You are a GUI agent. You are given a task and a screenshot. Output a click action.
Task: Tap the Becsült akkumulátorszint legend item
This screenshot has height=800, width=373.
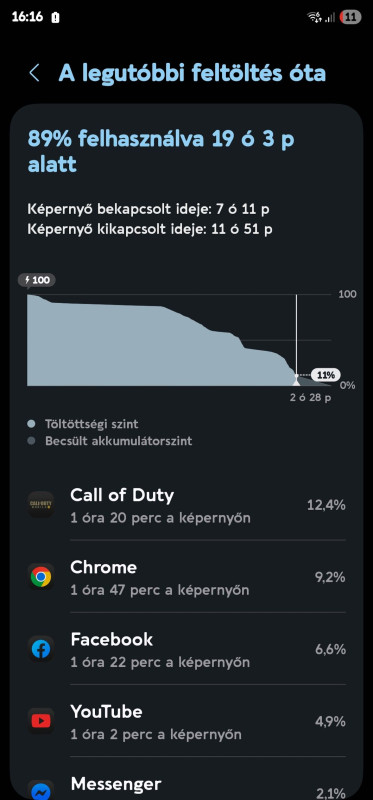[110, 441]
